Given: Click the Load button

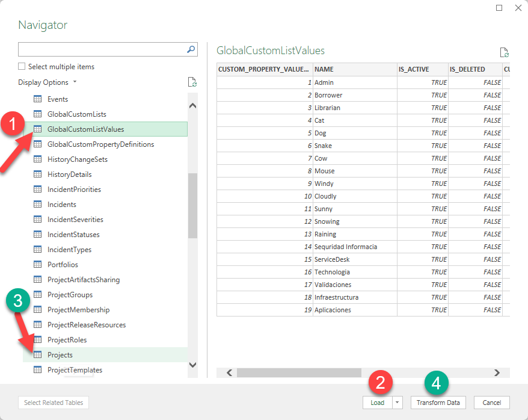Looking at the screenshot, I should point(377,403).
